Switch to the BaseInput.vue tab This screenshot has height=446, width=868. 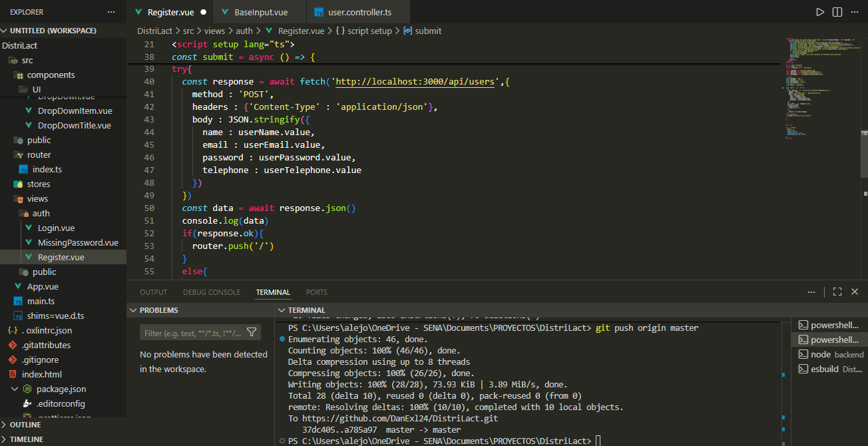(x=261, y=12)
